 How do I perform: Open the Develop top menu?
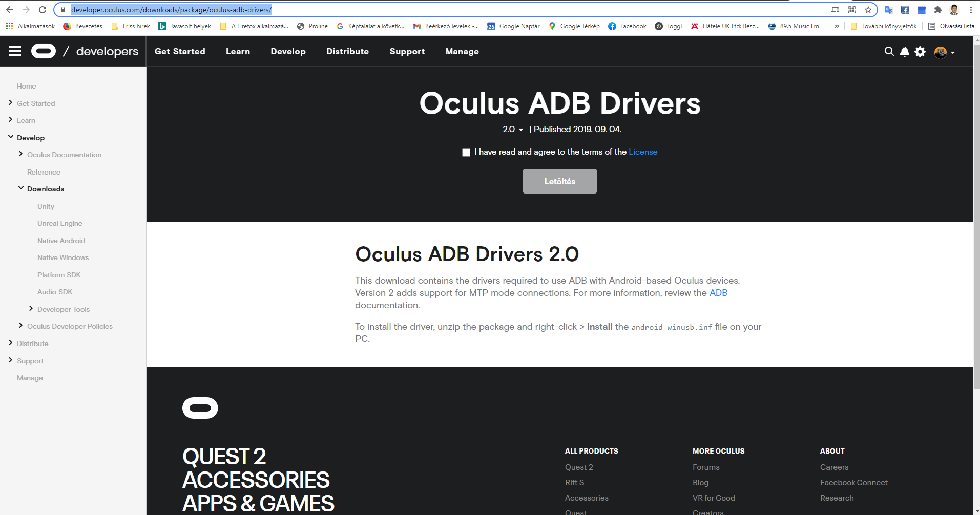288,51
